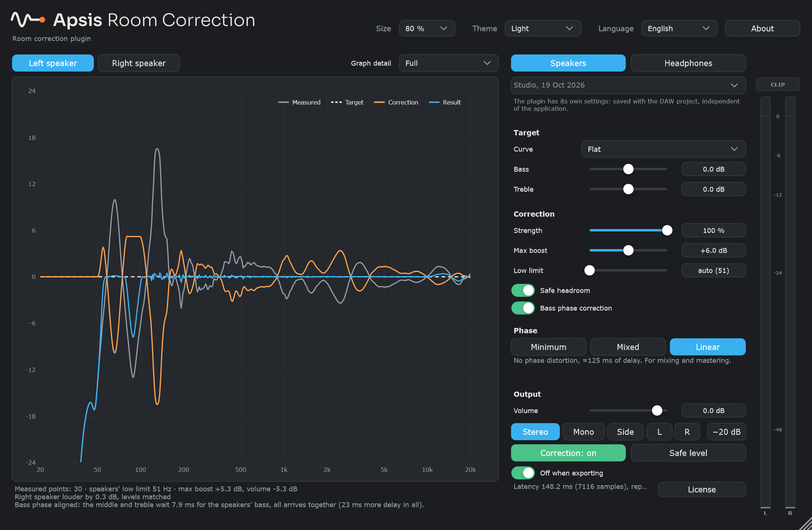Switch to the Right speaker tab
The image size is (812, 530).
click(139, 63)
